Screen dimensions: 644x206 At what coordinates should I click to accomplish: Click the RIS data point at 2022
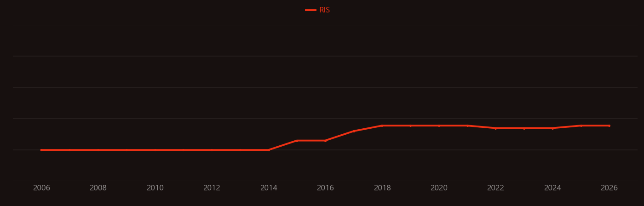pyautogui.click(x=495, y=128)
